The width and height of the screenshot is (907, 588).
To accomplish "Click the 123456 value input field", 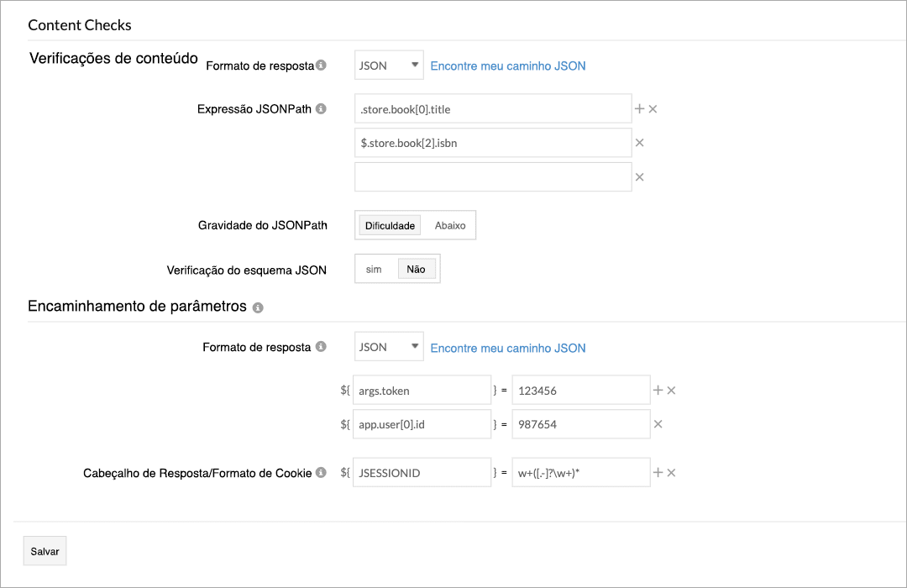I will pyautogui.click(x=579, y=390).
